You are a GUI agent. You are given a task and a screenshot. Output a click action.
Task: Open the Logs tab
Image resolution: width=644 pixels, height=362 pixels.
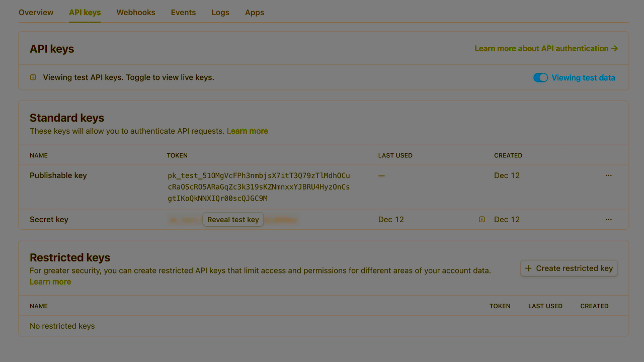tap(220, 12)
